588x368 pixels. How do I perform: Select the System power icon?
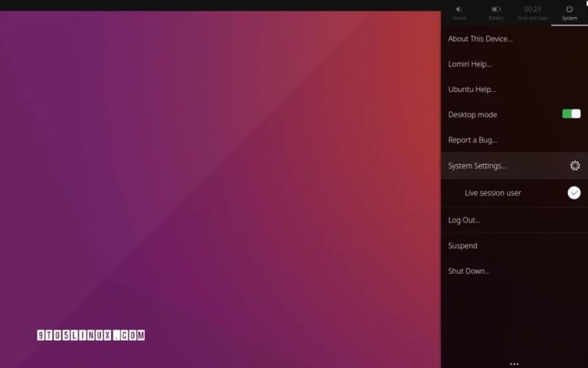(569, 9)
